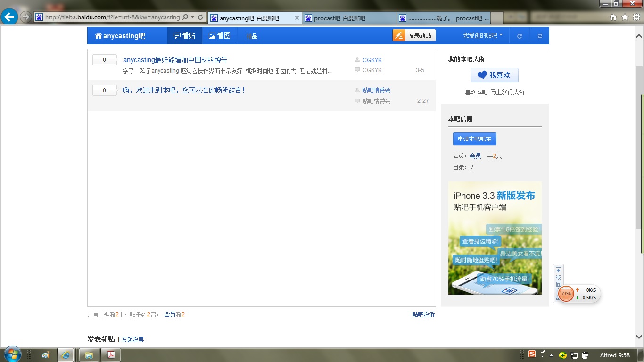644x362 pixels.
Task: Click the reply count of the anycasting最好能增加中国材料牌号 thread
Action: (x=104, y=60)
